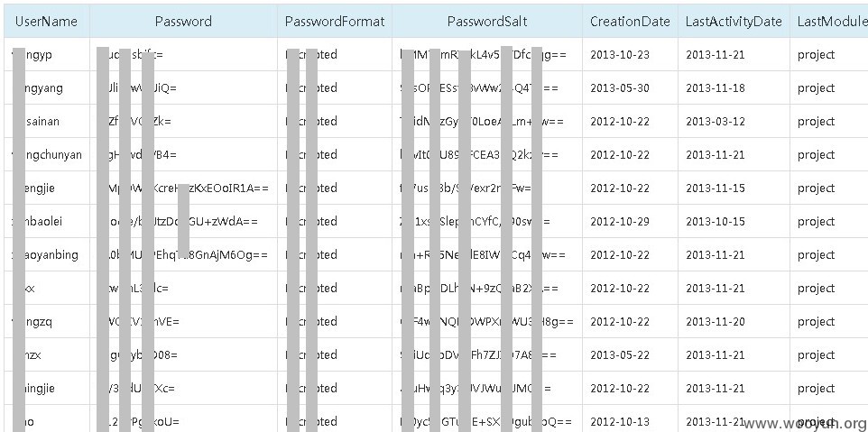868x432 pixels.
Task: Click the LastActivityDate column header
Action: 734,22
